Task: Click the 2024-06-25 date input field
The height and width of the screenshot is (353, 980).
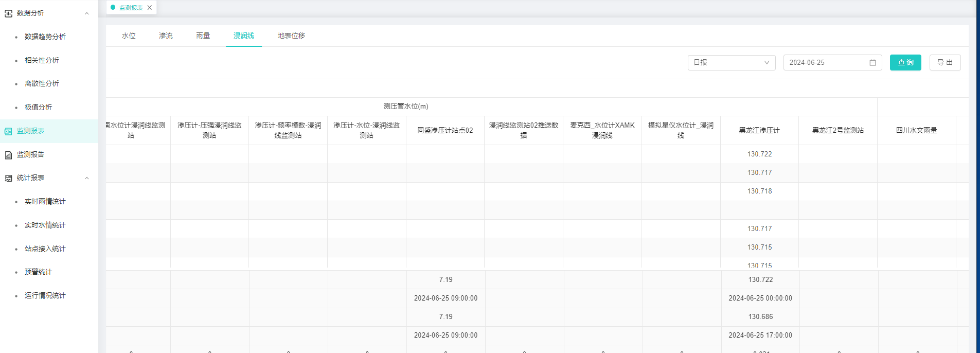Action: pos(826,63)
